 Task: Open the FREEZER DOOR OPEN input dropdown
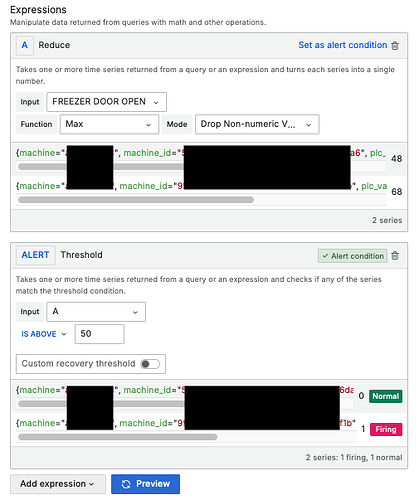coord(106,102)
